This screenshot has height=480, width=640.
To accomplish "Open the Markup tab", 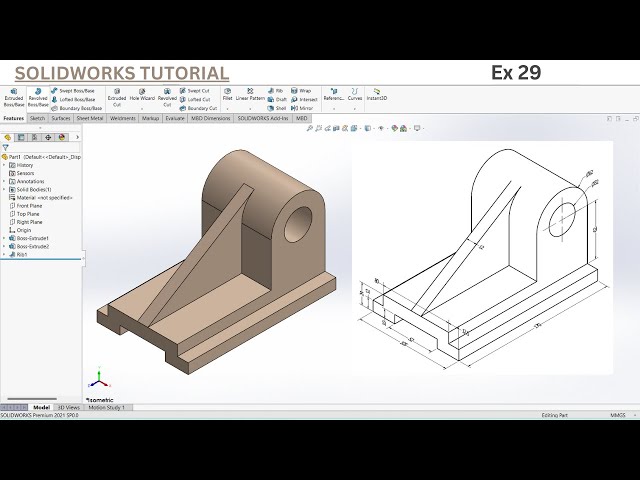I will 150,118.
